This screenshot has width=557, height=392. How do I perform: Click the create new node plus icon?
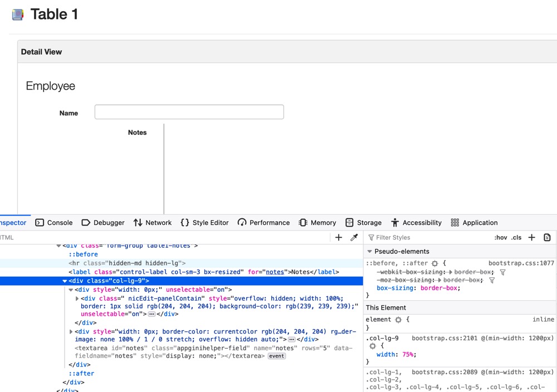(339, 238)
